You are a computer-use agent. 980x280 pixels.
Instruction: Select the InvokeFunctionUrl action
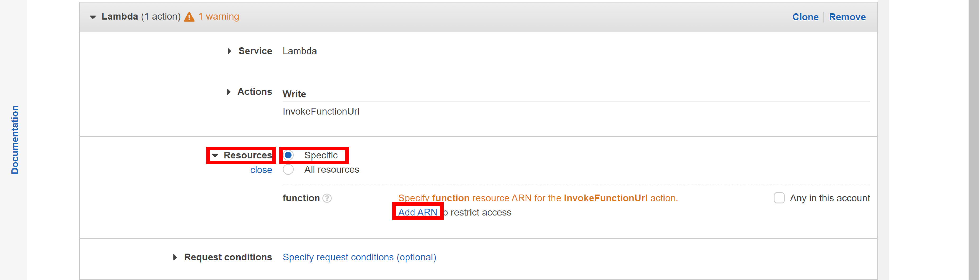(x=321, y=111)
